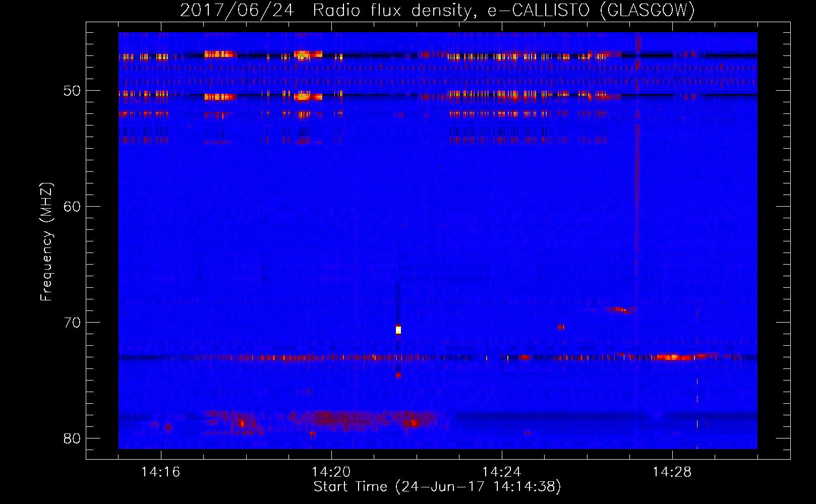Click the 14:24 time tick label

(502, 472)
